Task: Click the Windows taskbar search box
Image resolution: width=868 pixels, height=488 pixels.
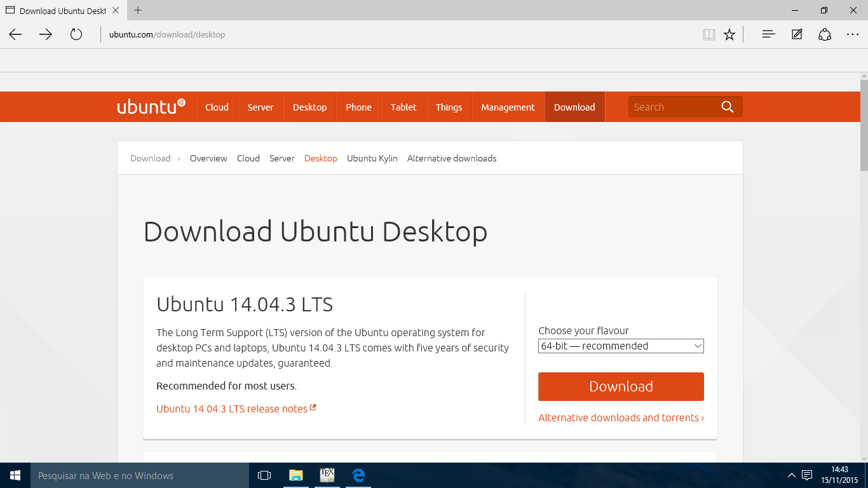Action: 140,475
